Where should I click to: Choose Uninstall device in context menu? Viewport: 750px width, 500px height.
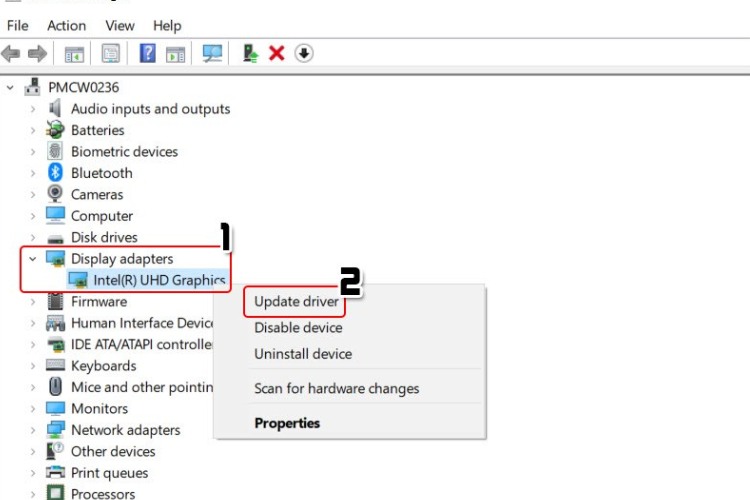point(303,354)
